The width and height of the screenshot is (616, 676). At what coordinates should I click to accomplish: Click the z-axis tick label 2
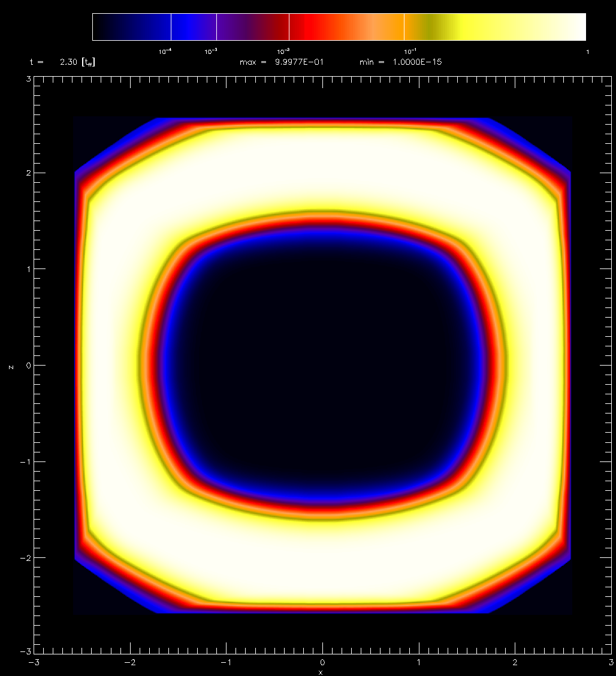(27, 173)
